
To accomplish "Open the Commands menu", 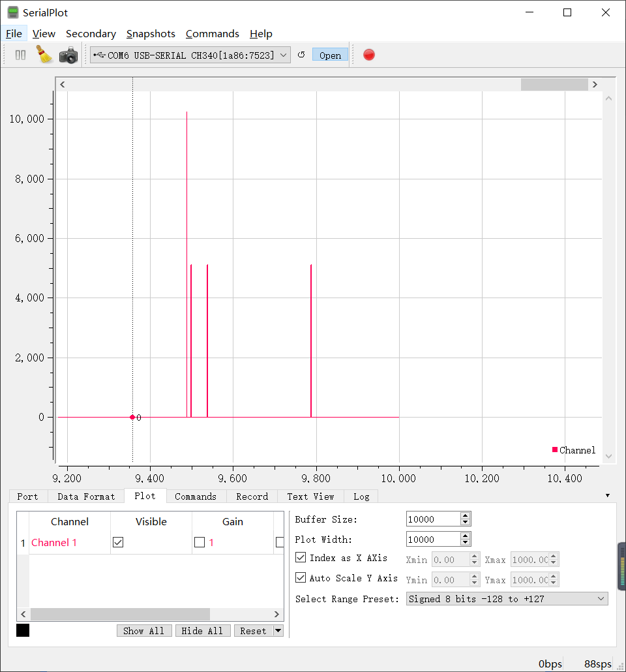I will point(213,33).
